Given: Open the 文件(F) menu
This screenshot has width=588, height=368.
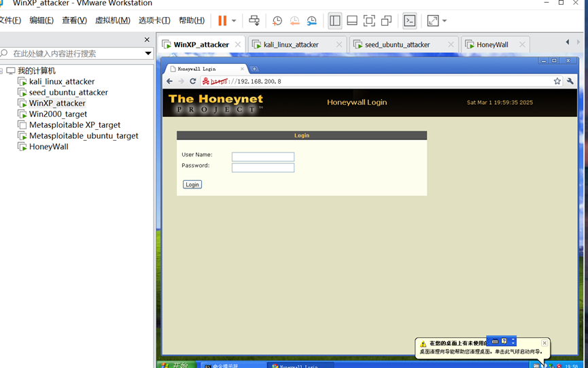Looking at the screenshot, I should coord(10,20).
